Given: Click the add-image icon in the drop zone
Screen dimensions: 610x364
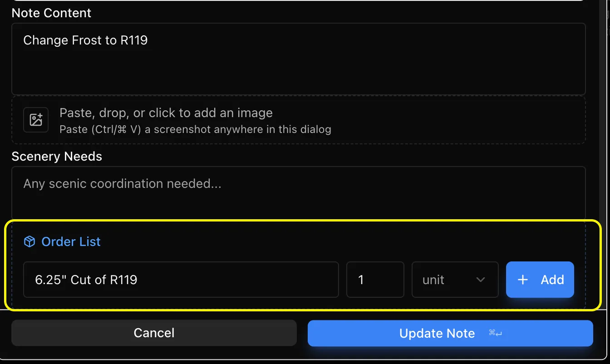Looking at the screenshot, I should (36, 120).
